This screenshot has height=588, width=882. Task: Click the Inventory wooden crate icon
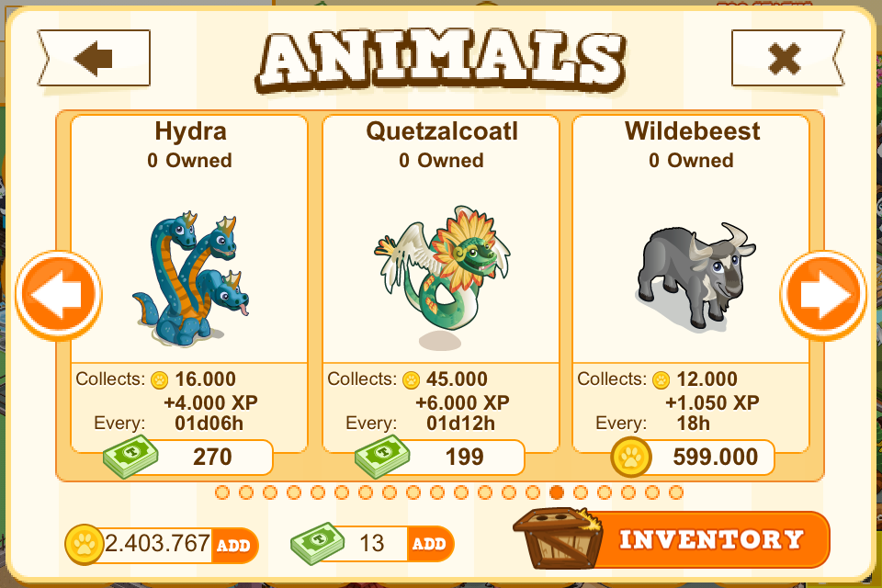[558, 538]
